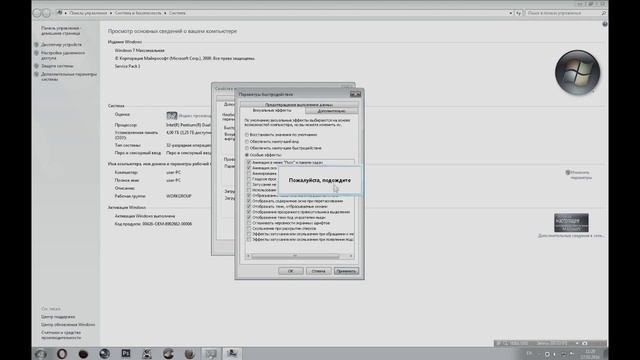640x360 pixels.
Task: Open Предотвращение выполнения данных tab
Action: click(x=299, y=105)
